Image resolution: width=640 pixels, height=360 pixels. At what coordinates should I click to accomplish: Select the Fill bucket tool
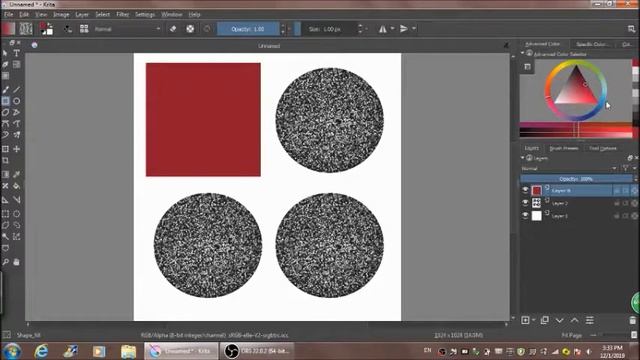[x=16, y=186]
